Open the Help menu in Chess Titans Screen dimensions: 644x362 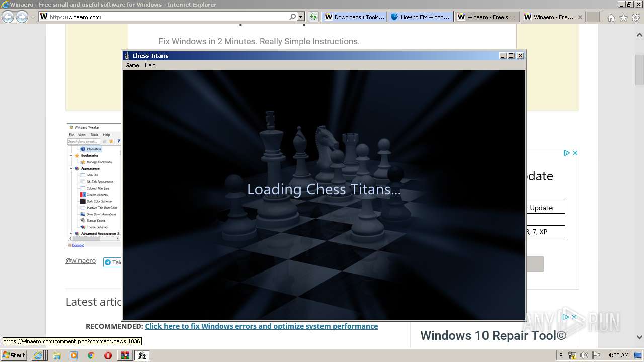pyautogui.click(x=150, y=65)
